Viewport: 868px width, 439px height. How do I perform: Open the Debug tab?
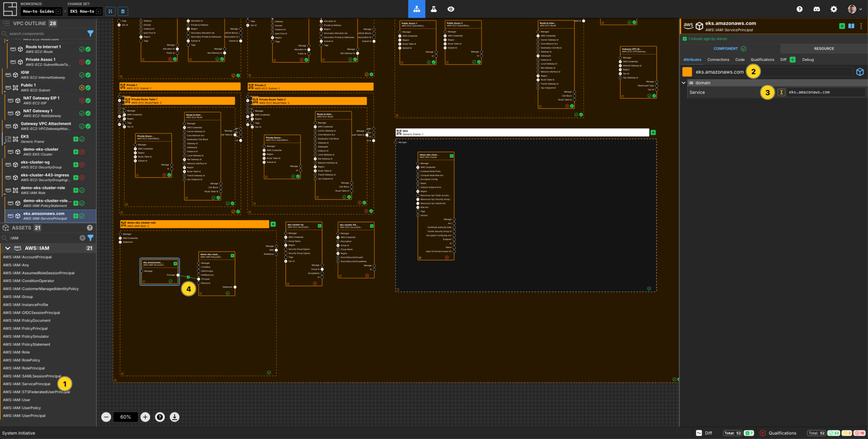(808, 60)
